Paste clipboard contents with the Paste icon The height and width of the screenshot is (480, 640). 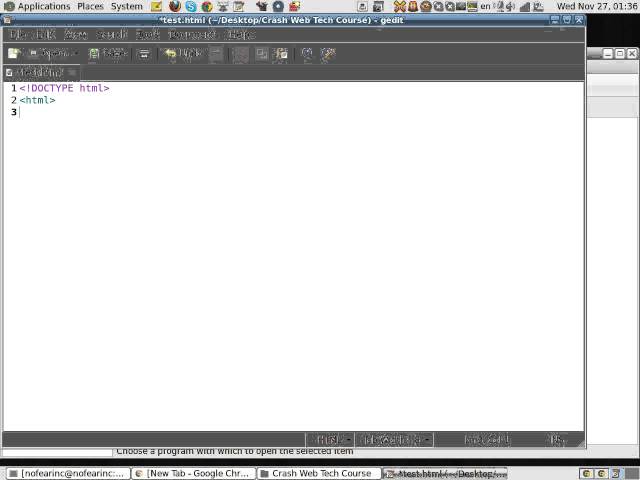pyautogui.click(x=280, y=53)
